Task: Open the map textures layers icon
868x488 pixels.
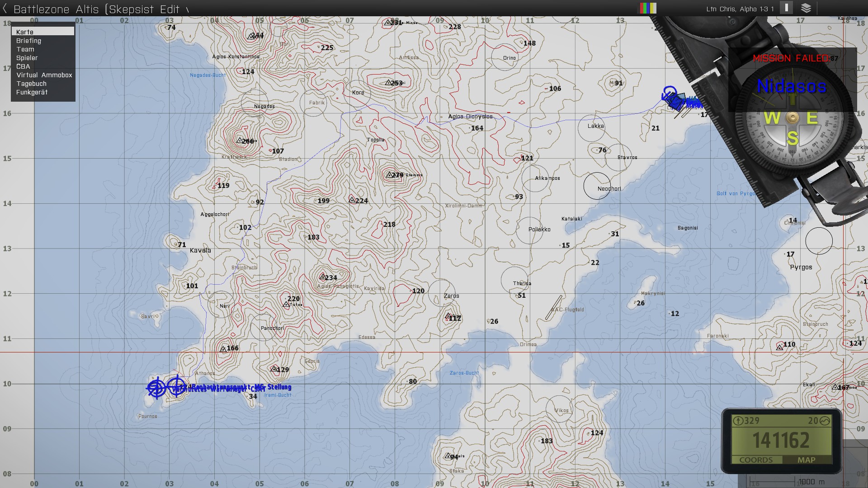Action: tap(806, 8)
